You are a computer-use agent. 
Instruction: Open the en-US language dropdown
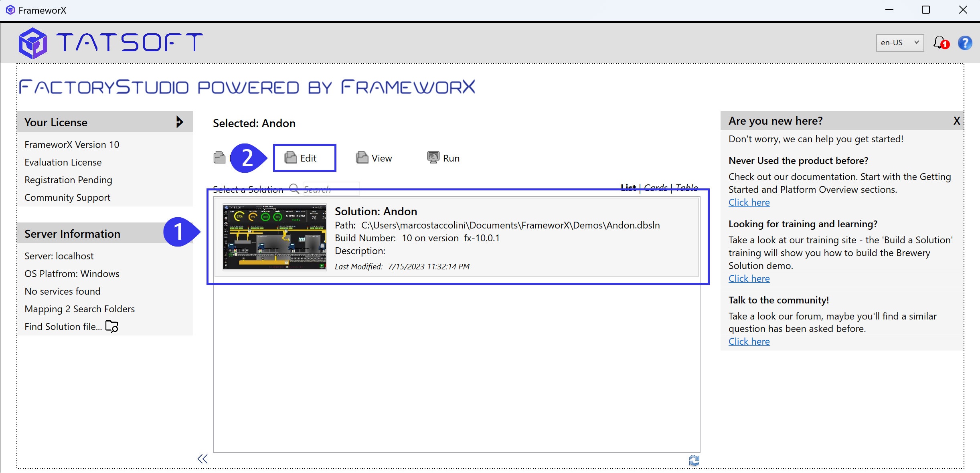click(900, 42)
